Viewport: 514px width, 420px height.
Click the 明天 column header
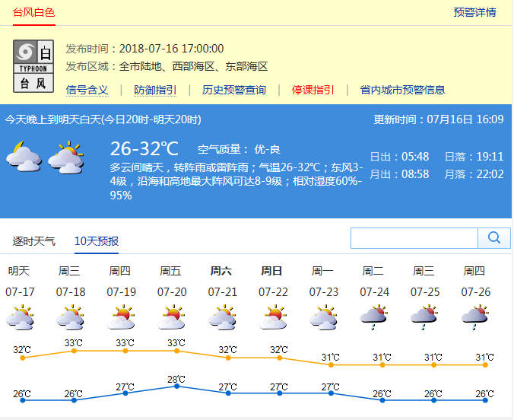click(19, 271)
